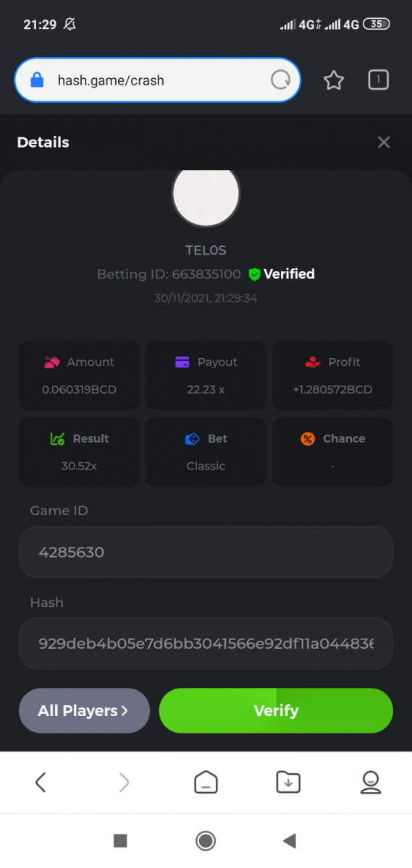This screenshot has height=868, width=412.
Task: Tap the Android recent apps square
Action: click(121, 840)
